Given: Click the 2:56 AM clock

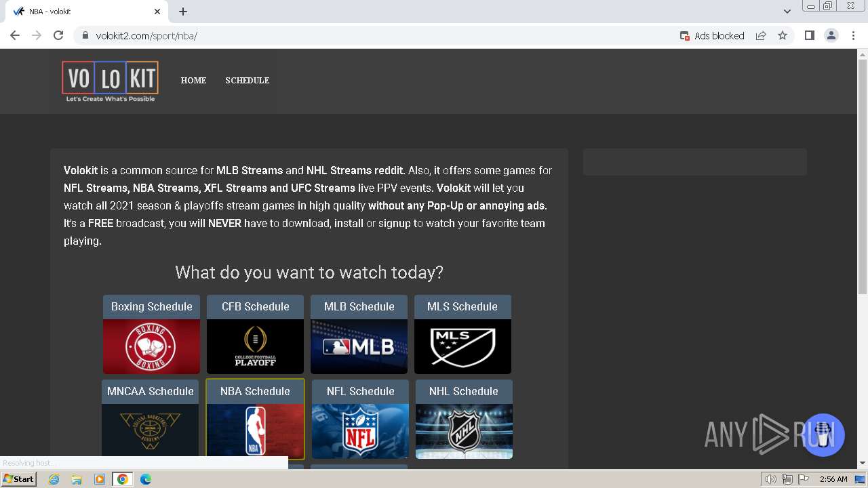Looking at the screenshot, I should click(833, 479).
